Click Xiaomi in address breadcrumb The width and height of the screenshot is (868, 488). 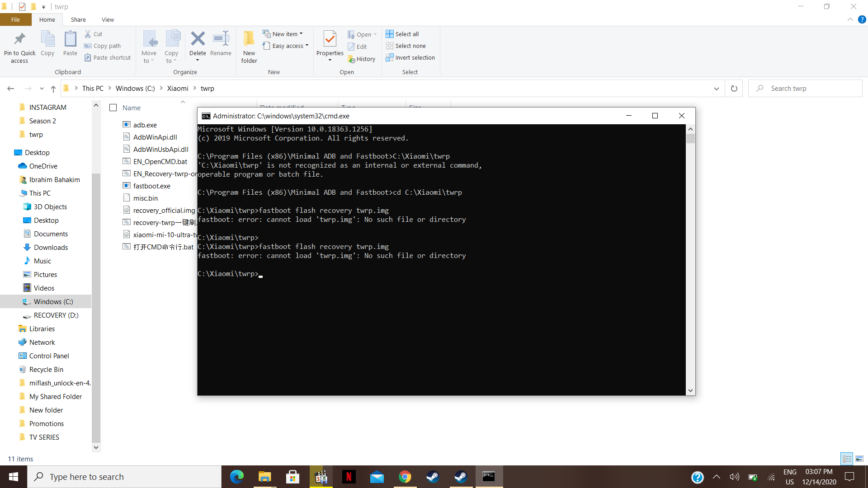pyautogui.click(x=178, y=89)
